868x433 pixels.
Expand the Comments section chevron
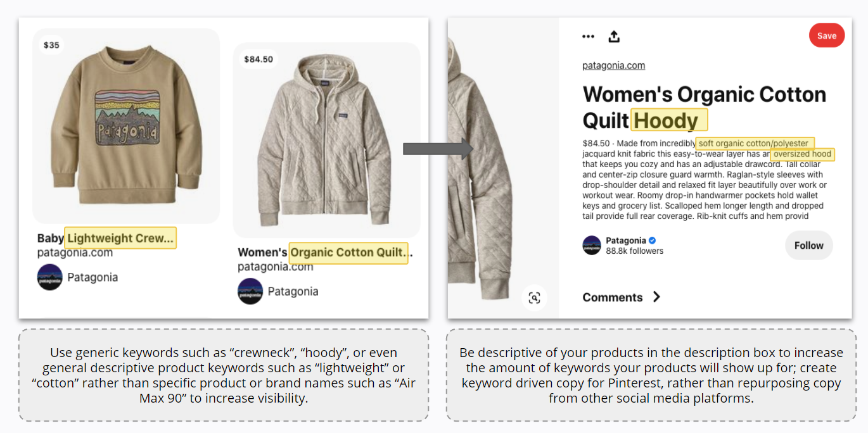[x=656, y=297]
